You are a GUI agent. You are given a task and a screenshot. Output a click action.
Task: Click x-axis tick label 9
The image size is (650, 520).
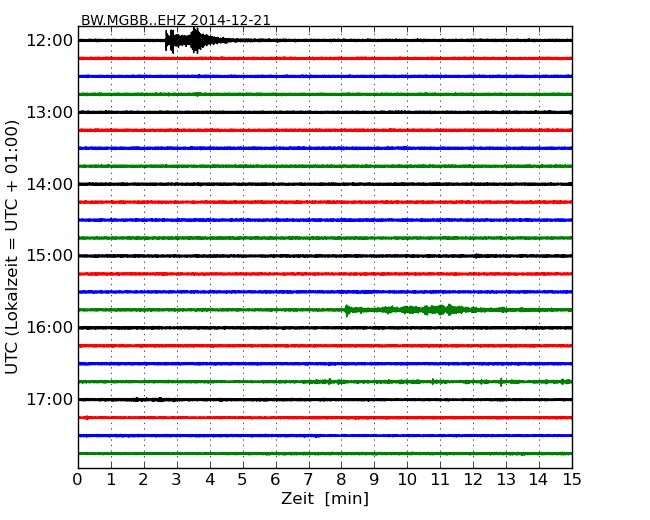pyautogui.click(x=374, y=480)
